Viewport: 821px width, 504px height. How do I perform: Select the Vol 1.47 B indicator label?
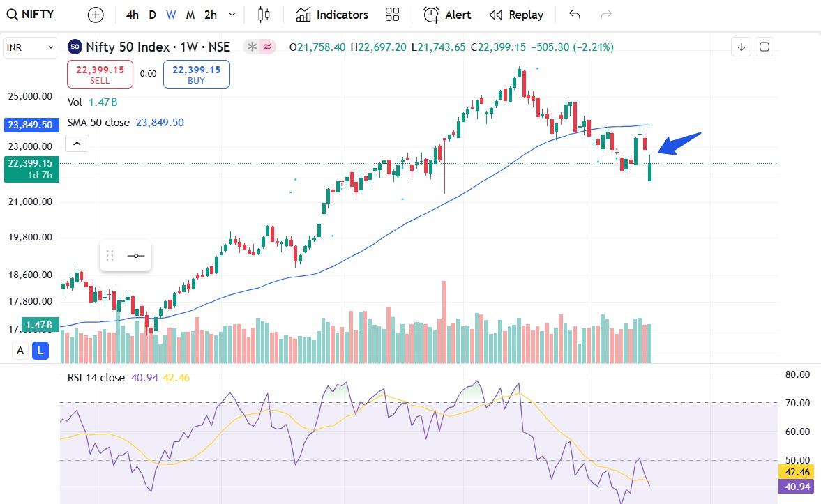click(x=92, y=102)
